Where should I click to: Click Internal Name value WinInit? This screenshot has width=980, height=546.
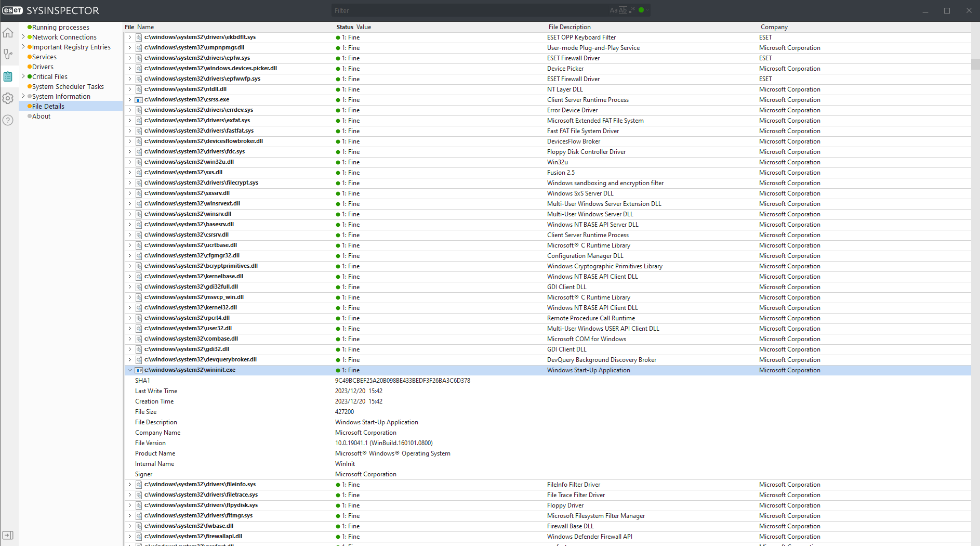(x=345, y=464)
